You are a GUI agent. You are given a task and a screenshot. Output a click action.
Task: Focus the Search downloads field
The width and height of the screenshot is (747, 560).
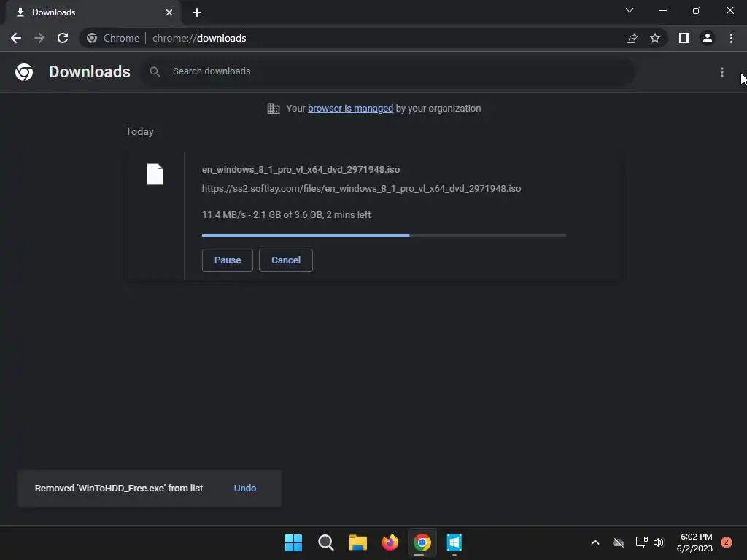pos(388,71)
